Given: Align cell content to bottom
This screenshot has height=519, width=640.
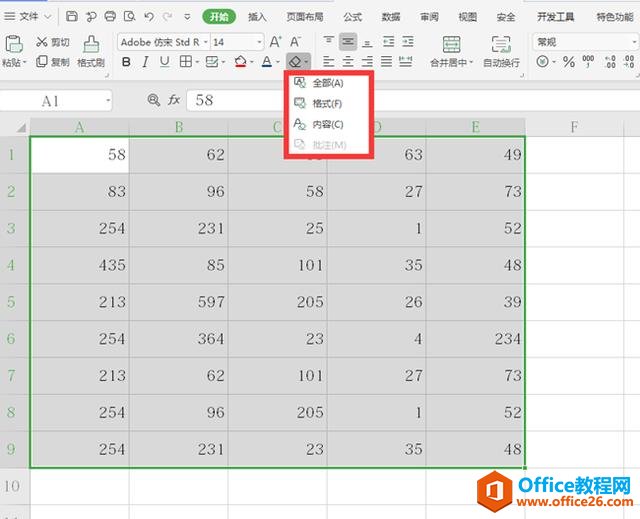Looking at the screenshot, I should [x=367, y=42].
